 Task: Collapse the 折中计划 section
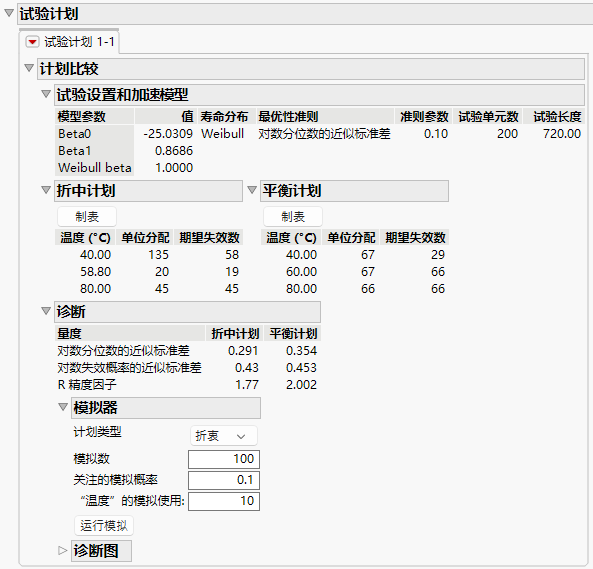pyautogui.click(x=46, y=190)
